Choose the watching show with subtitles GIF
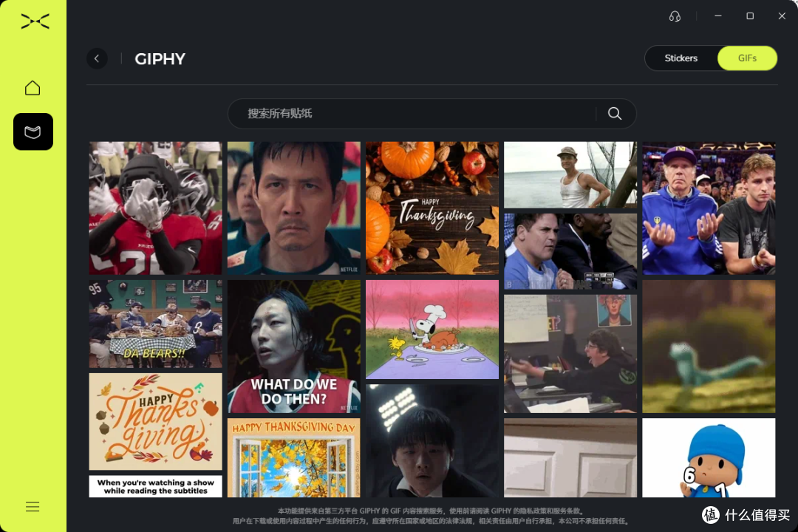 coord(156,486)
